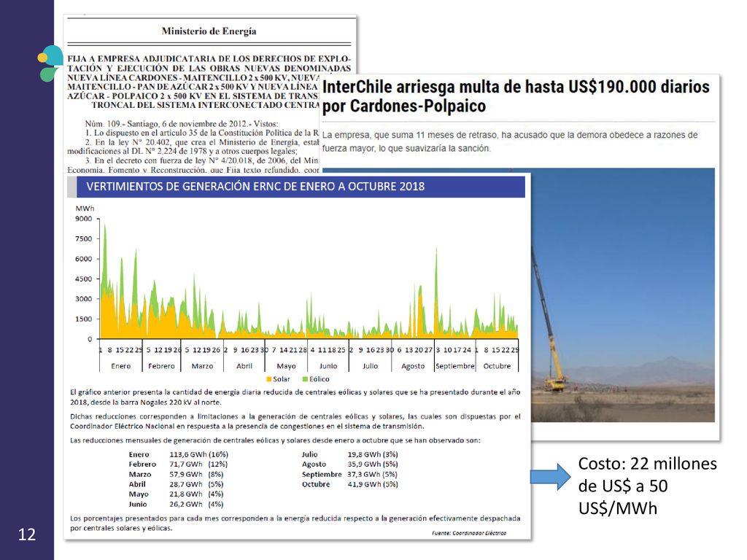Image resolution: width=747 pixels, height=560 pixels.
Task: Click the subtitle 'La empresa, que suma 11 meses de retraso'
Action: [x=510, y=141]
